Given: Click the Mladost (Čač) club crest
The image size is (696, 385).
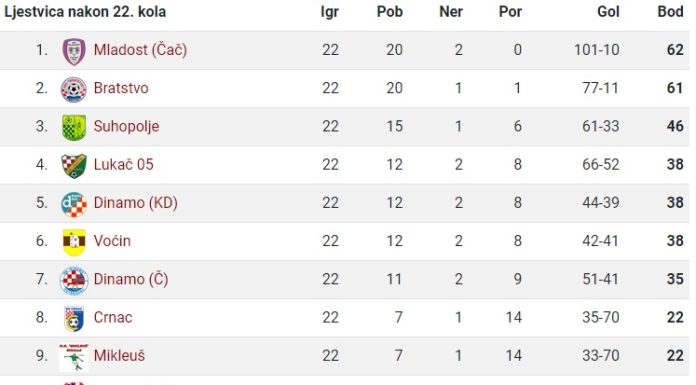Looking at the screenshot, I should click(x=74, y=51).
